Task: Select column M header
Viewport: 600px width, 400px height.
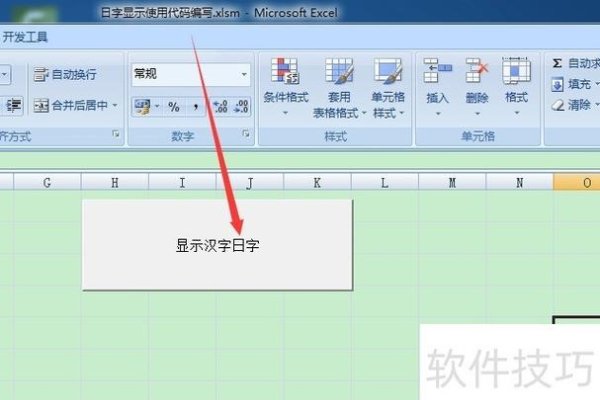Action: point(452,183)
